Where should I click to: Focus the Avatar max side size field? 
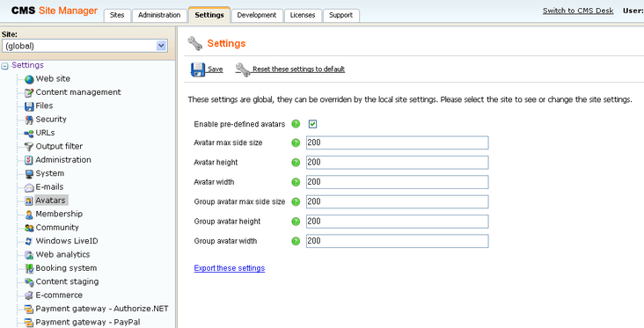397,142
